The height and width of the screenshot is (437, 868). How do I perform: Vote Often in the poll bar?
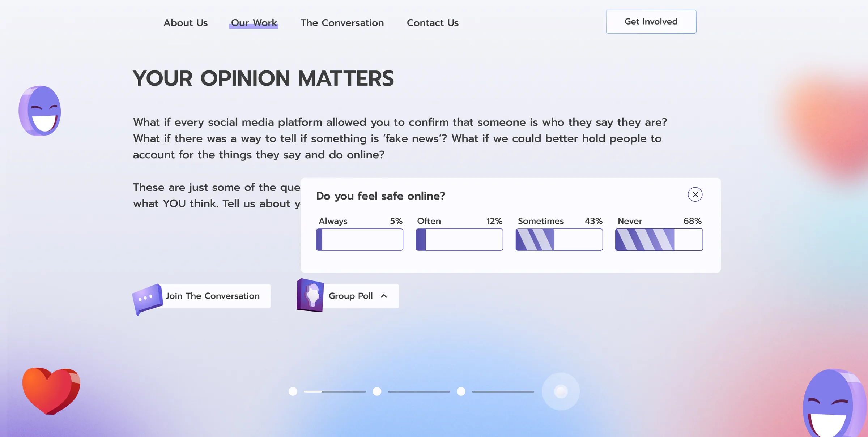(x=459, y=240)
